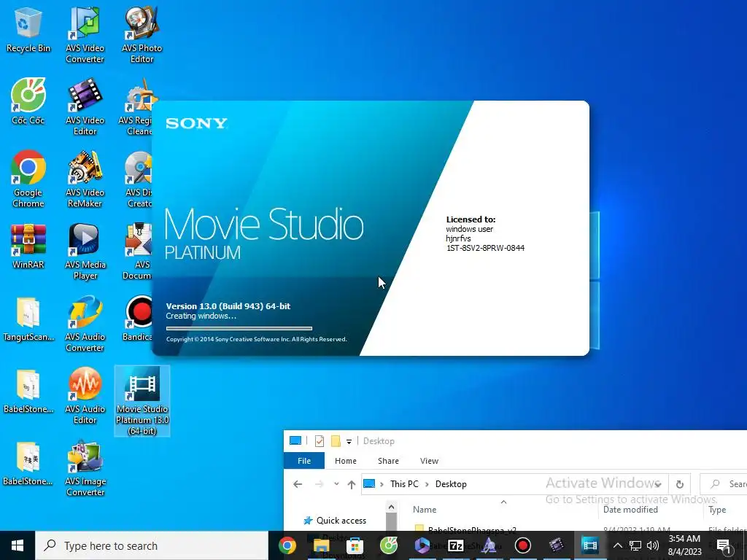Select AVS Video Converter desktop shortcut
Viewport: 747px width, 560px height.
coord(85,35)
